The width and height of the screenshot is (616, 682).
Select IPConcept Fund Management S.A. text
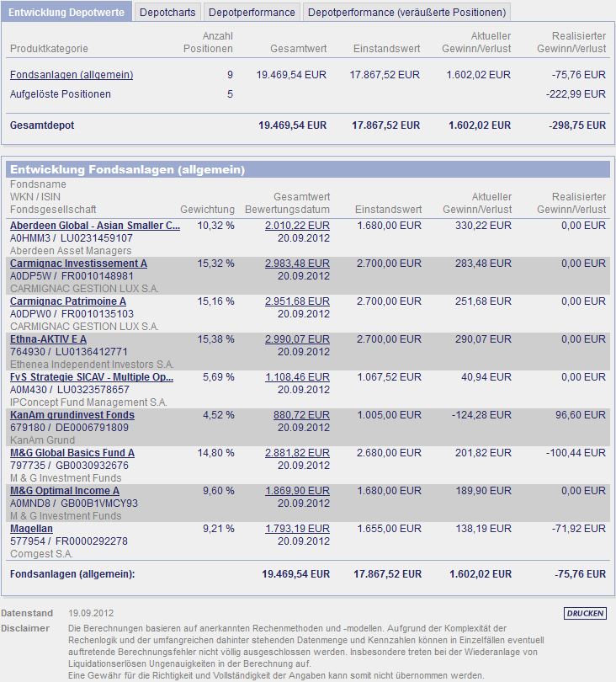click(88, 402)
